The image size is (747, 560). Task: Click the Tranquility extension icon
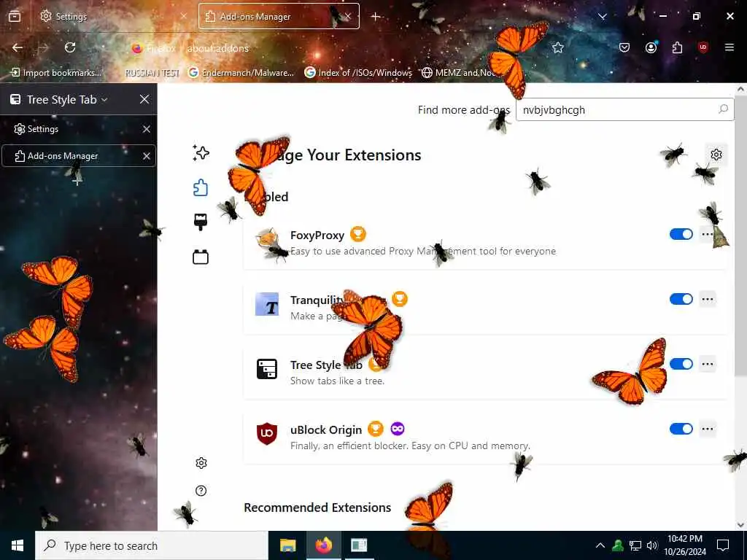point(267,304)
